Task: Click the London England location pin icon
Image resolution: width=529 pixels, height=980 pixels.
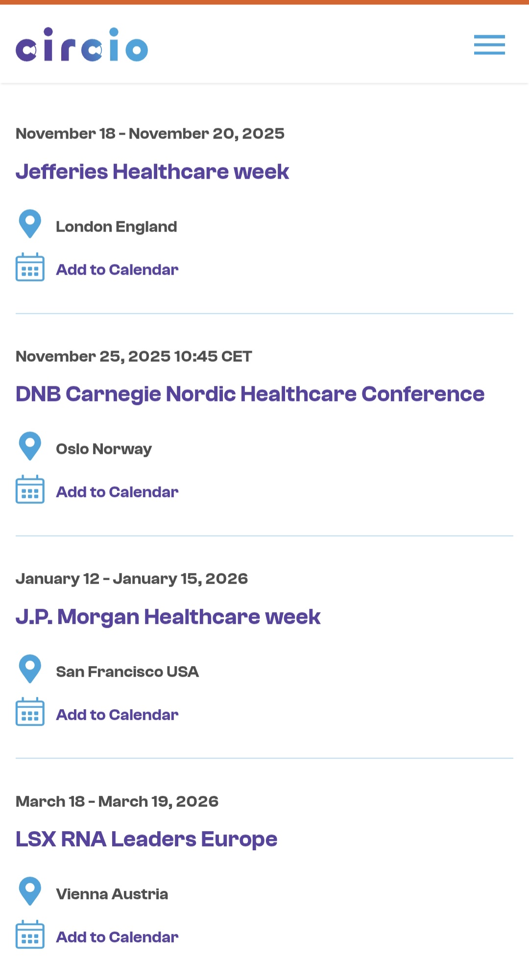Action: 30,224
